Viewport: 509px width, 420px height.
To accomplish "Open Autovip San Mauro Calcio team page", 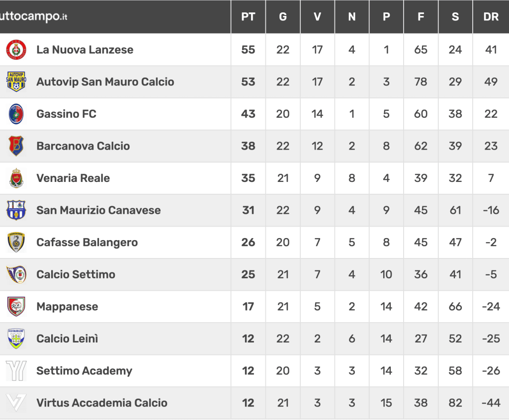I will [105, 82].
